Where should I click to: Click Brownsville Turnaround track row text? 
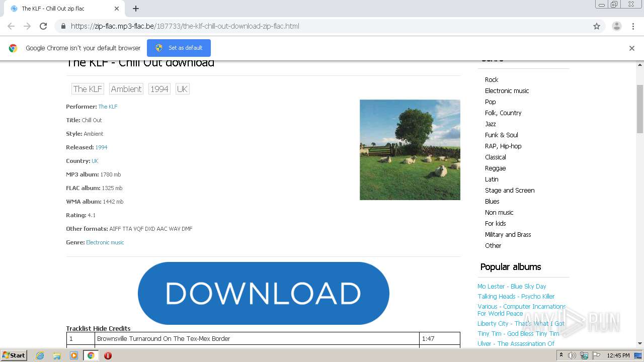pyautogui.click(x=164, y=338)
